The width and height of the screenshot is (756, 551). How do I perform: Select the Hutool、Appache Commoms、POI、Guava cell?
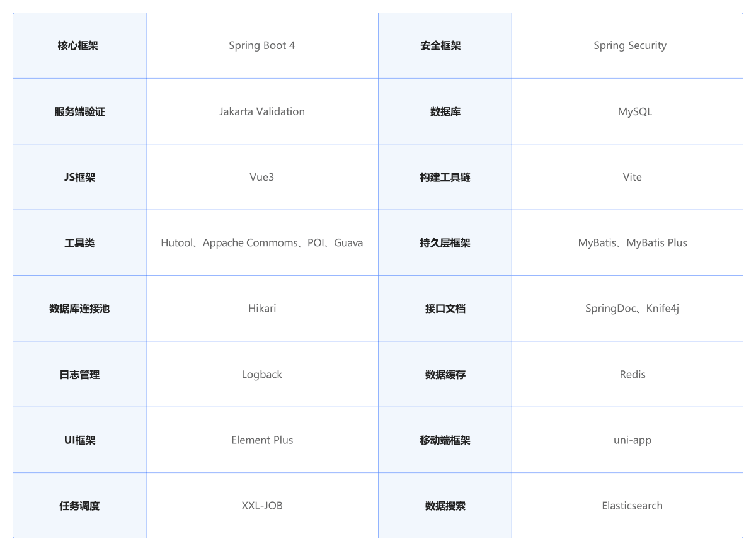pyautogui.click(x=262, y=242)
